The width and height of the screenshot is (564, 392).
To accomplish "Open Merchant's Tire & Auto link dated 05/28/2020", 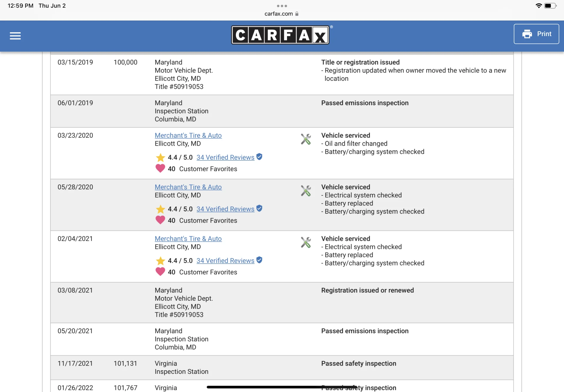I will point(188,187).
